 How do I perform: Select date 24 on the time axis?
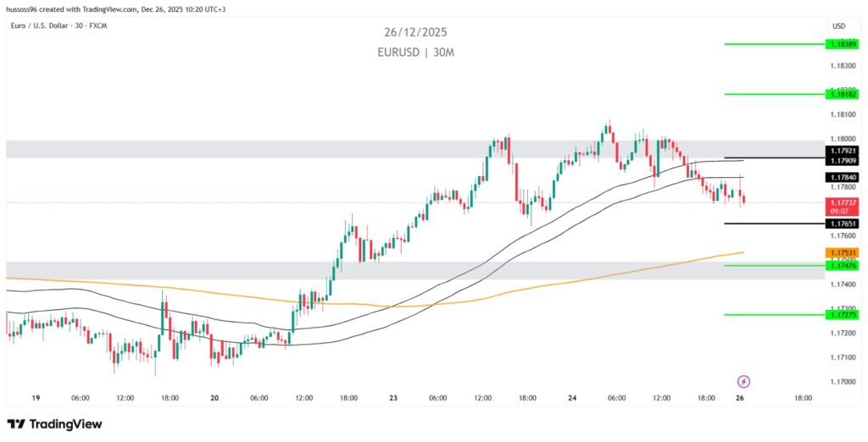click(x=572, y=398)
